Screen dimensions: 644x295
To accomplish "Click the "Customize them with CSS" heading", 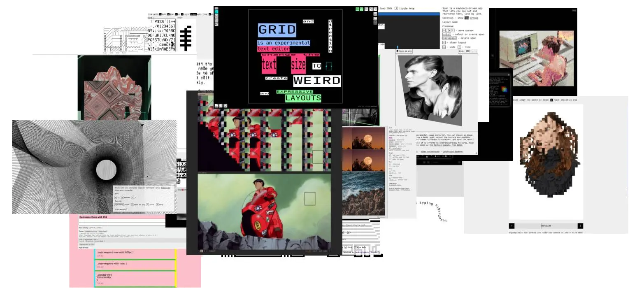I will [93, 217].
